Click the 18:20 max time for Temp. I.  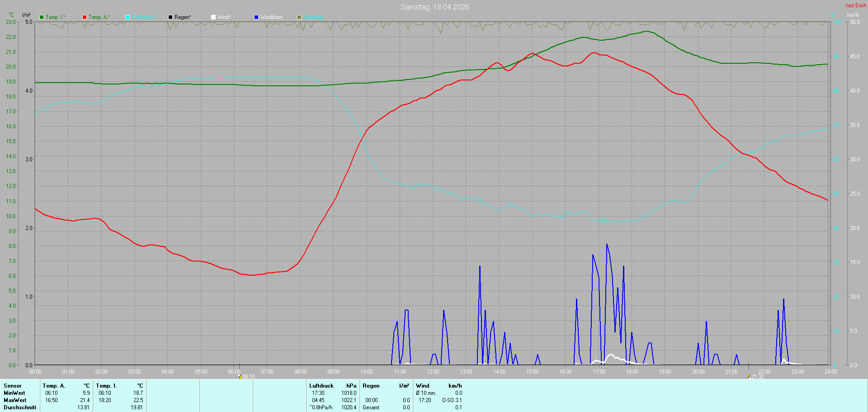[105, 400]
